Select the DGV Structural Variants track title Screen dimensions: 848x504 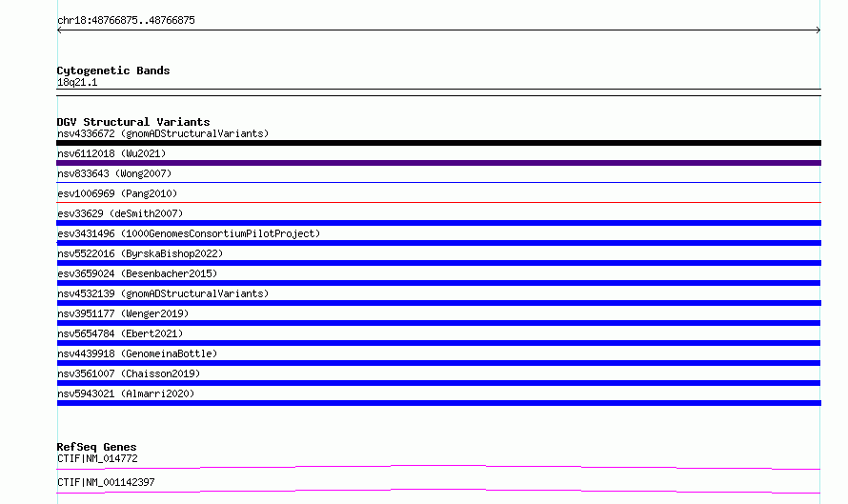tap(133, 122)
